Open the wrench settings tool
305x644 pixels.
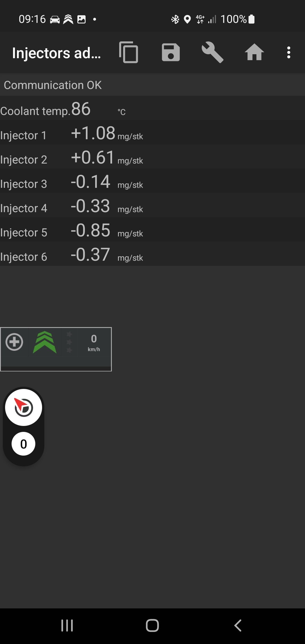[213, 52]
